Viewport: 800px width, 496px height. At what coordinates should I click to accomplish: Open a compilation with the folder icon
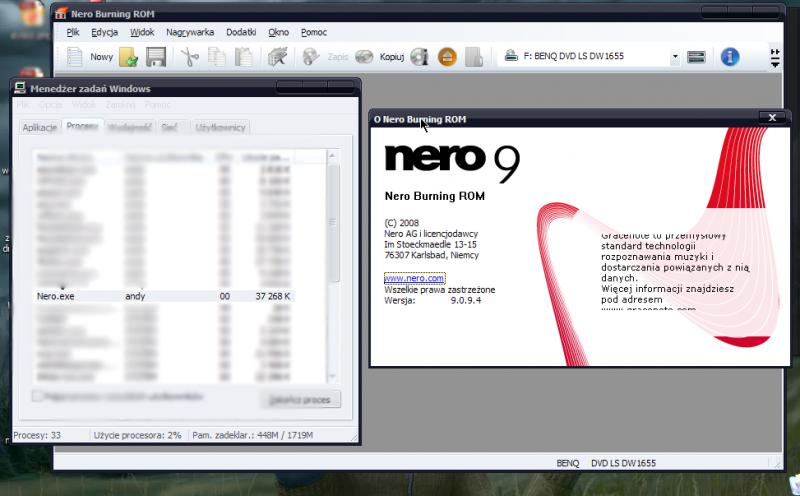129,57
